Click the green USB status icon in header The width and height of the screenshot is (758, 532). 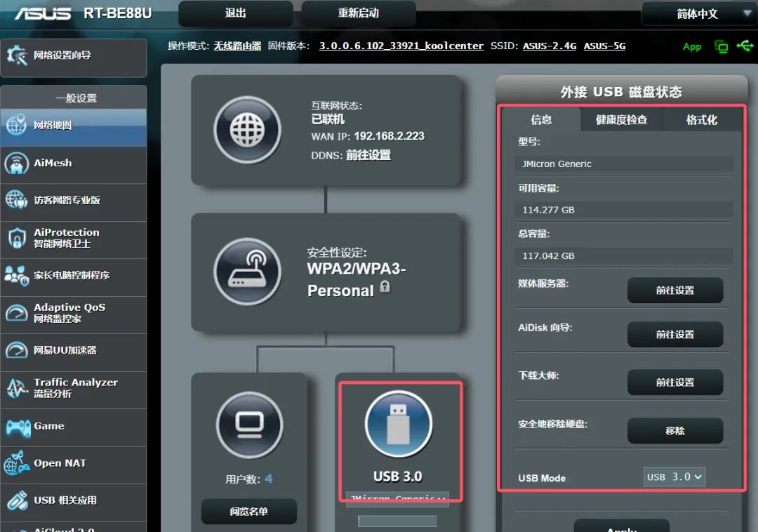click(745, 46)
